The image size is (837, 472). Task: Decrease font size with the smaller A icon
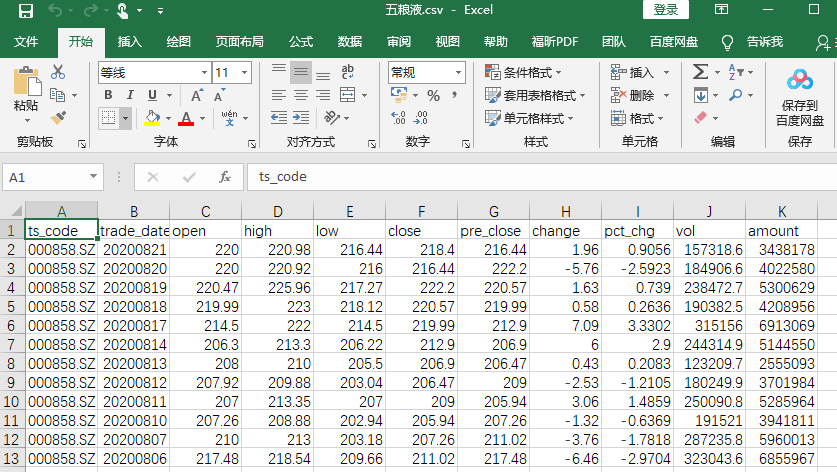(219, 96)
